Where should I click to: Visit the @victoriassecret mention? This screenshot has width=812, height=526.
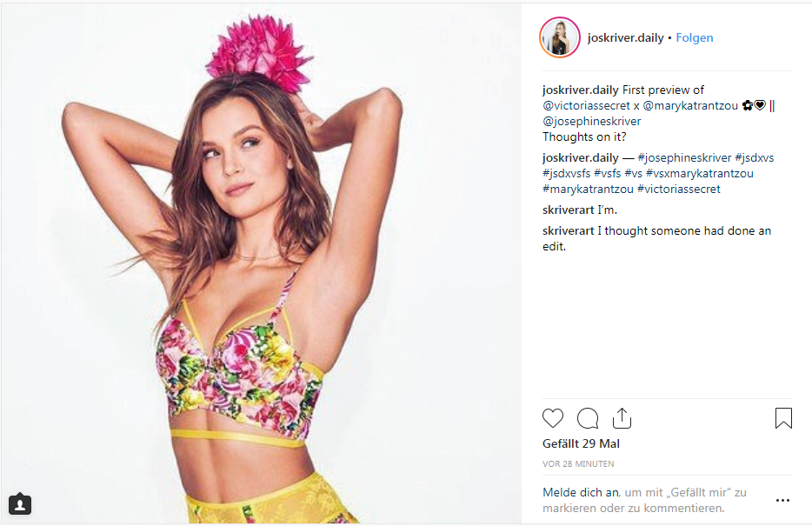586,105
